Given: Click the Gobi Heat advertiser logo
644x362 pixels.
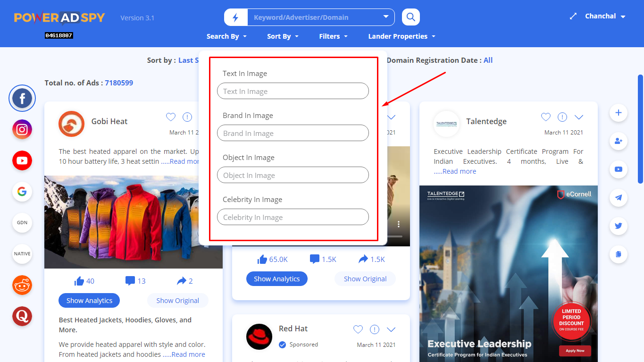Looking at the screenshot, I should [x=71, y=124].
